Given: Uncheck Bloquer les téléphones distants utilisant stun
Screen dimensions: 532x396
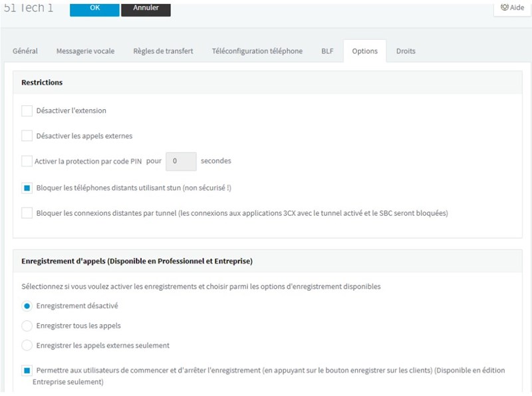Looking at the screenshot, I should tap(27, 188).
